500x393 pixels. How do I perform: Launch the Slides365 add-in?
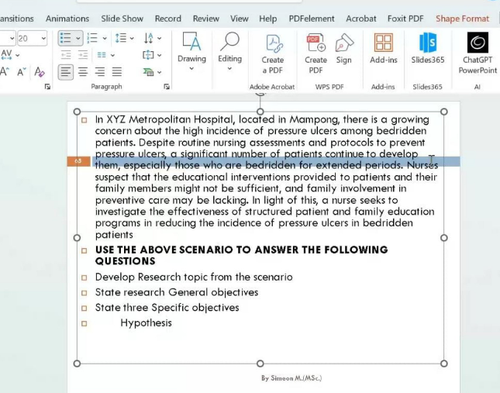pyautogui.click(x=428, y=49)
